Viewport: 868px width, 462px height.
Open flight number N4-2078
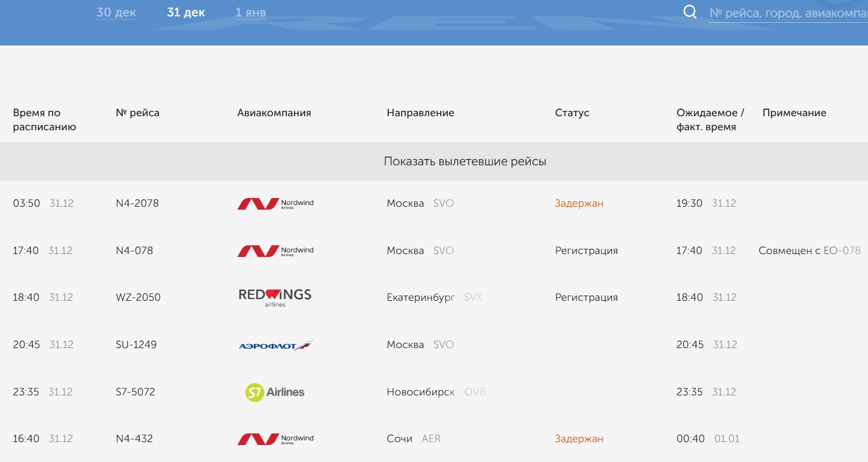(x=137, y=203)
